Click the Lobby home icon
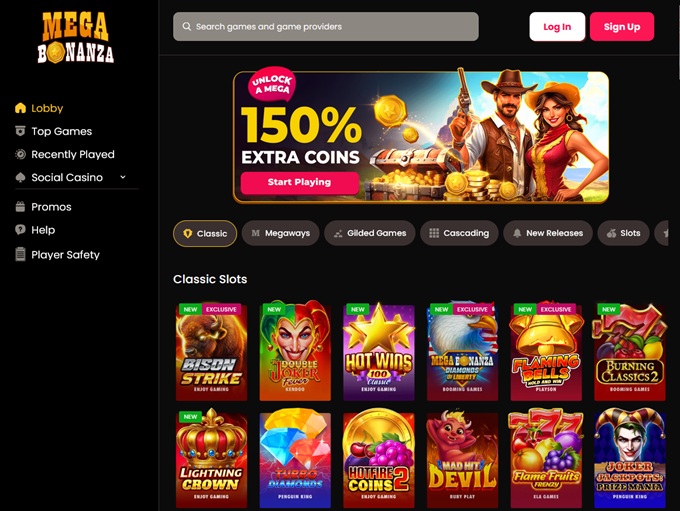The height and width of the screenshot is (511, 680). pyautogui.click(x=20, y=108)
